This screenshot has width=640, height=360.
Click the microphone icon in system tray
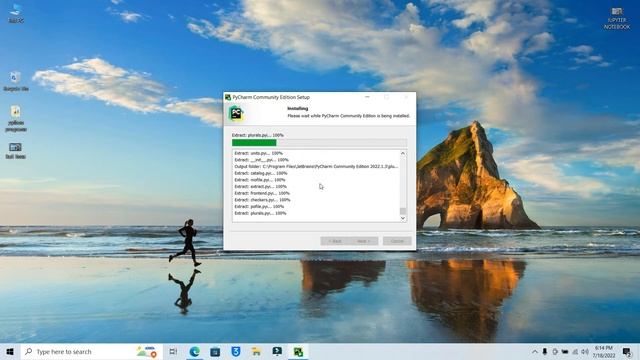(x=544, y=351)
